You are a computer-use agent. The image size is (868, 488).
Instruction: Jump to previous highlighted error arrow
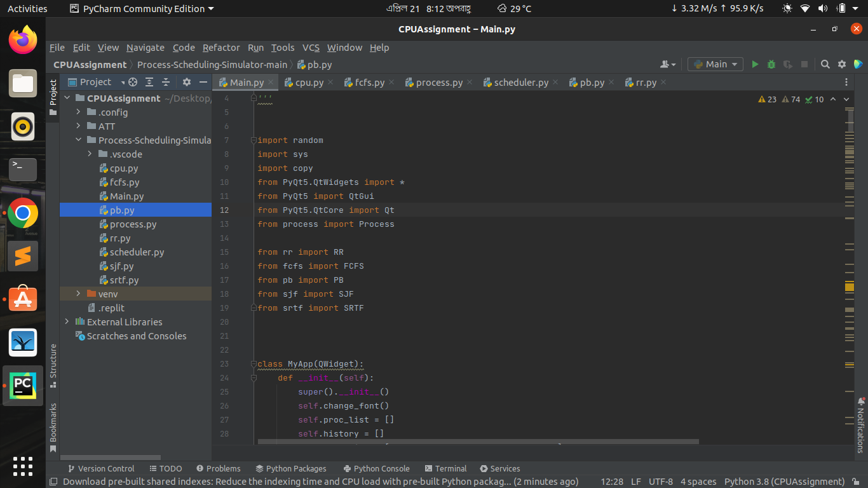(x=832, y=99)
